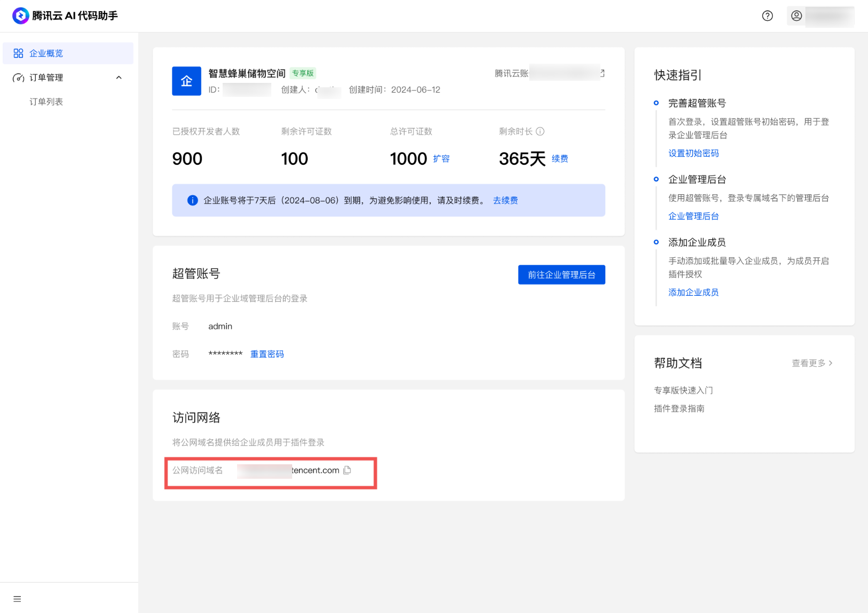The height and width of the screenshot is (613, 868).
Task: Open the 专享版快速入门 help document
Action: click(682, 390)
